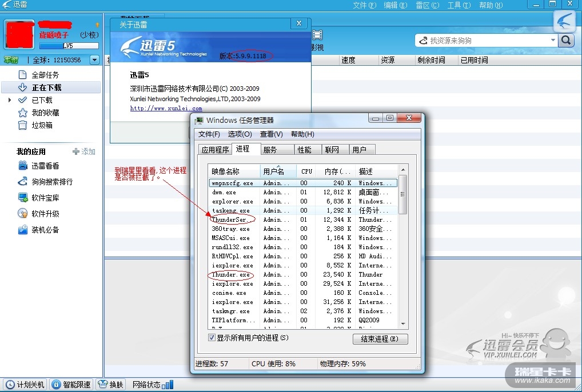Screen dimensions: 582x392
Task: Select the ThunderSer process row
Action: coord(303,219)
